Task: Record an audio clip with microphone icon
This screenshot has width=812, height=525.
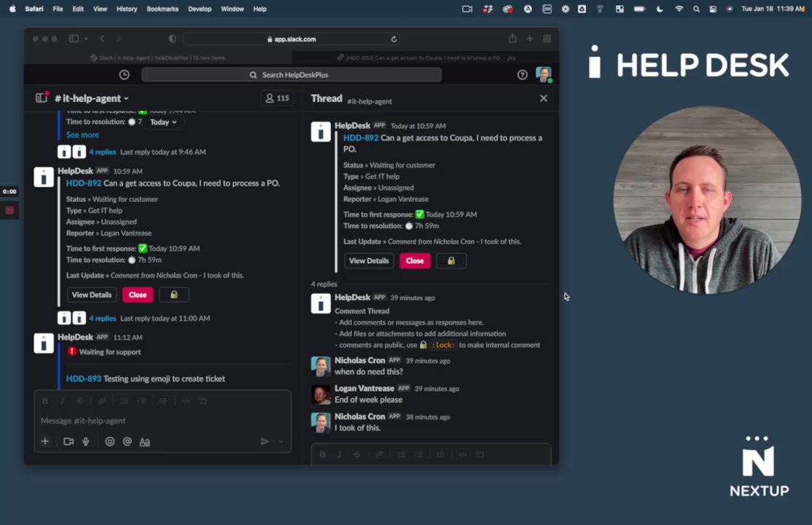Action: click(86, 442)
